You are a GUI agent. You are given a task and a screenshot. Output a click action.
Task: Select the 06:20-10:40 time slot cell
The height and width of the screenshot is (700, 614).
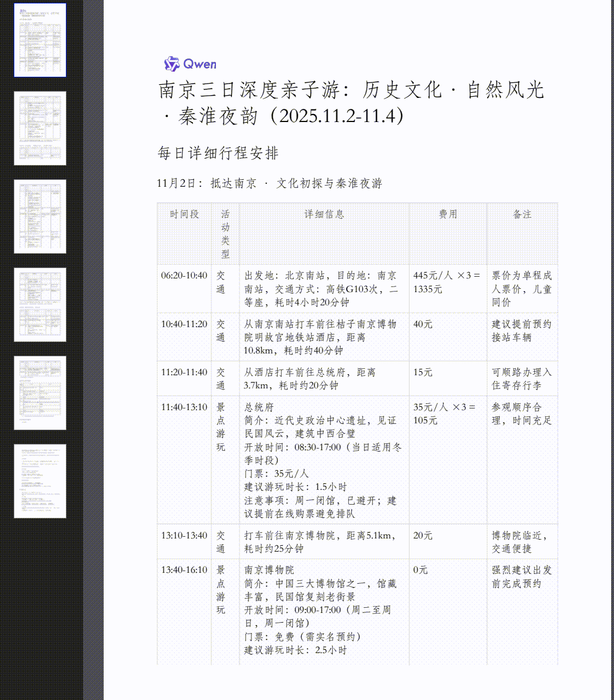[x=183, y=275]
